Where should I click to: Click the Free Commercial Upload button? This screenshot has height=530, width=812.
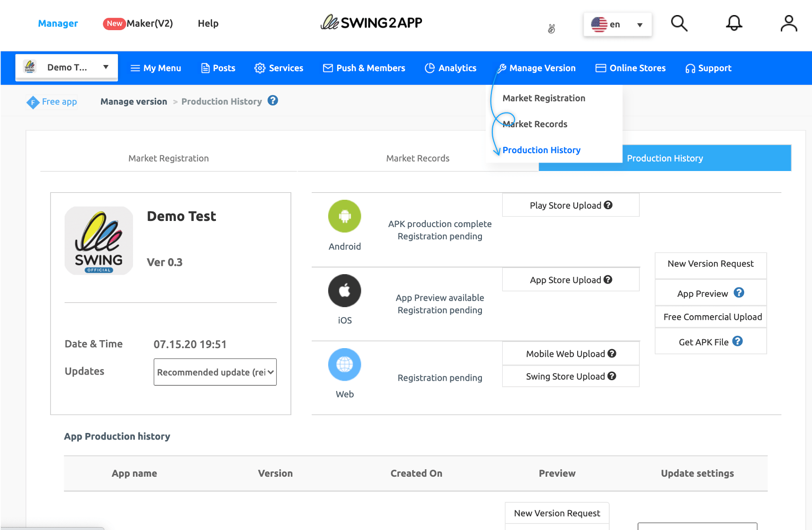point(712,317)
